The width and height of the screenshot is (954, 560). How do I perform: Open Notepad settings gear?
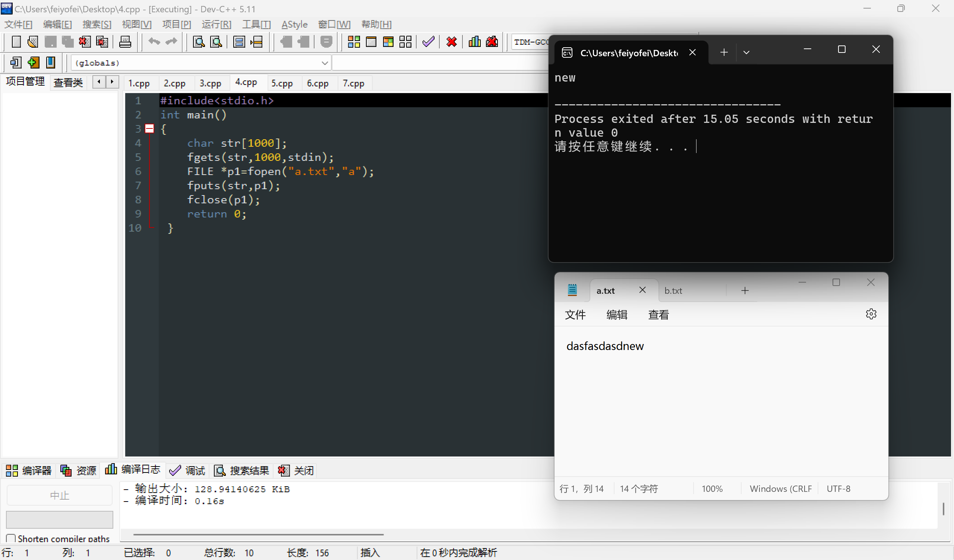[x=871, y=314]
